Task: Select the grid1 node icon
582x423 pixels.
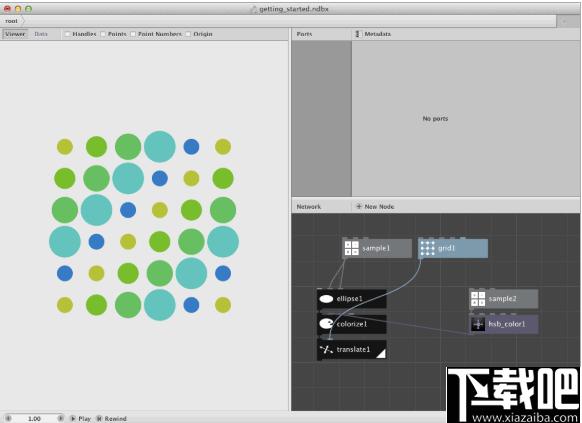Action: 428,248
